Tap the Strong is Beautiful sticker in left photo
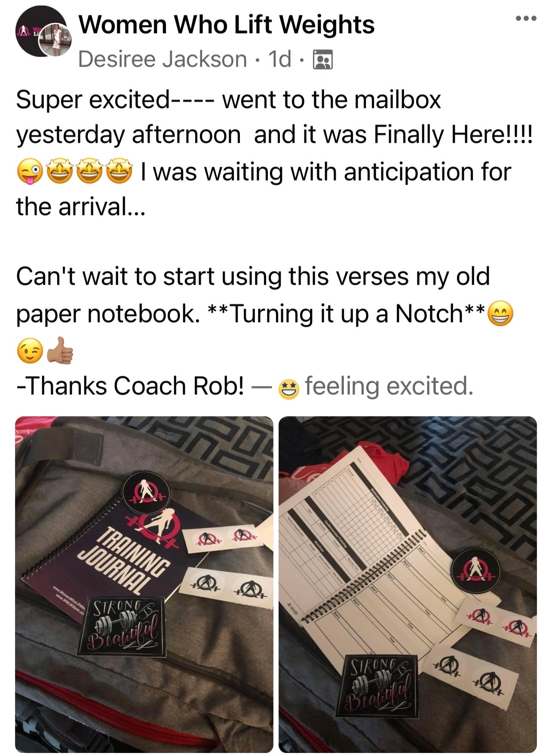552x756 pixels. coord(121,627)
